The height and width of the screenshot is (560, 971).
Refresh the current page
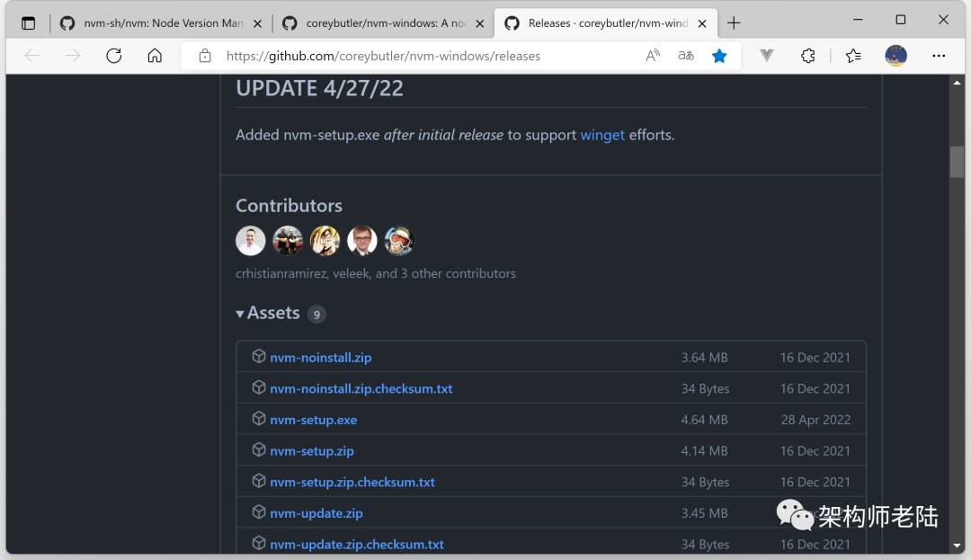114,56
